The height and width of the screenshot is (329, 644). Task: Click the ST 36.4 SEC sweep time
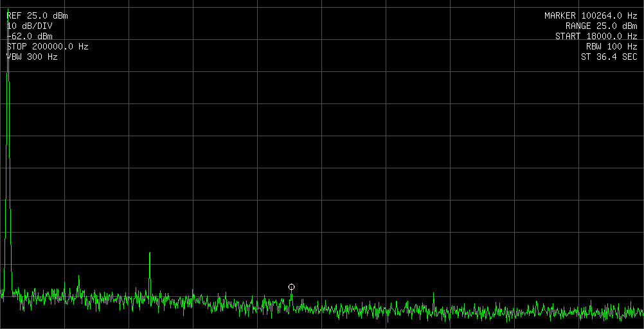[609, 57]
